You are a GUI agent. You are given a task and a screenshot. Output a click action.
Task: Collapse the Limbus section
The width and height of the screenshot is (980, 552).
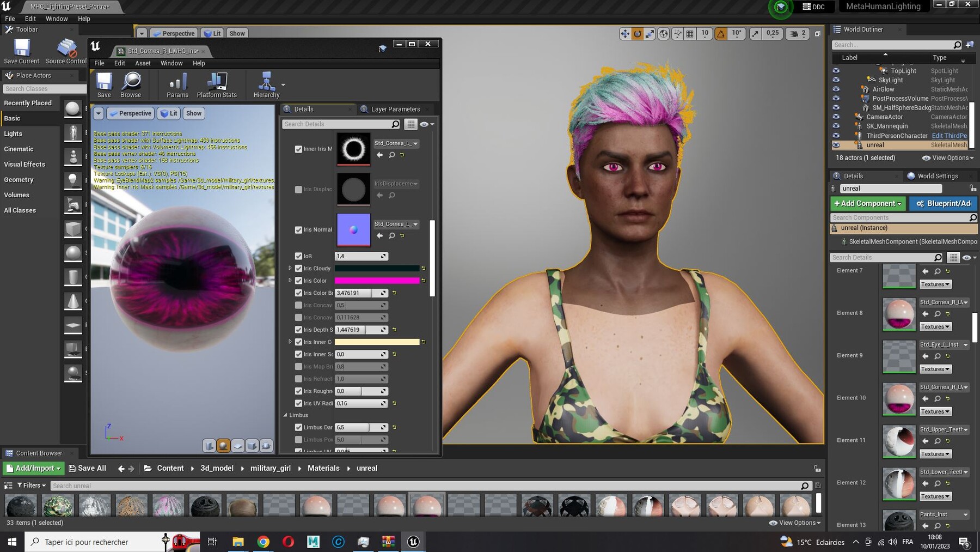[x=285, y=415]
